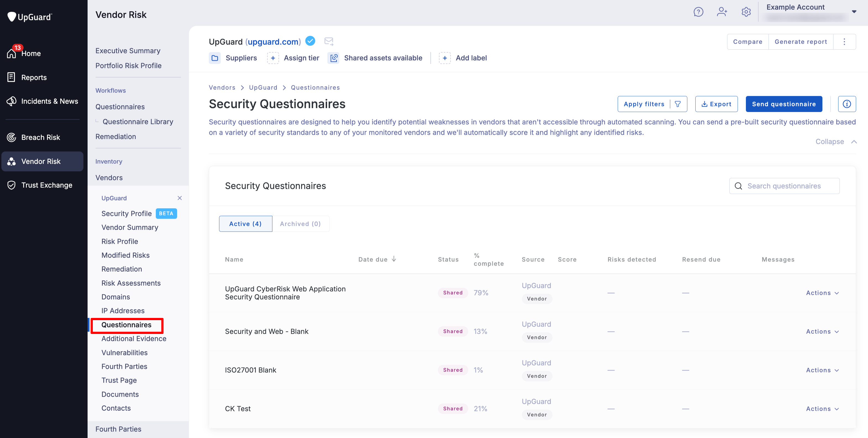Image resolution: width=868 pixels, height=438 pixels.
Task: Open the IP Addresses page
Action: (123, 311)
